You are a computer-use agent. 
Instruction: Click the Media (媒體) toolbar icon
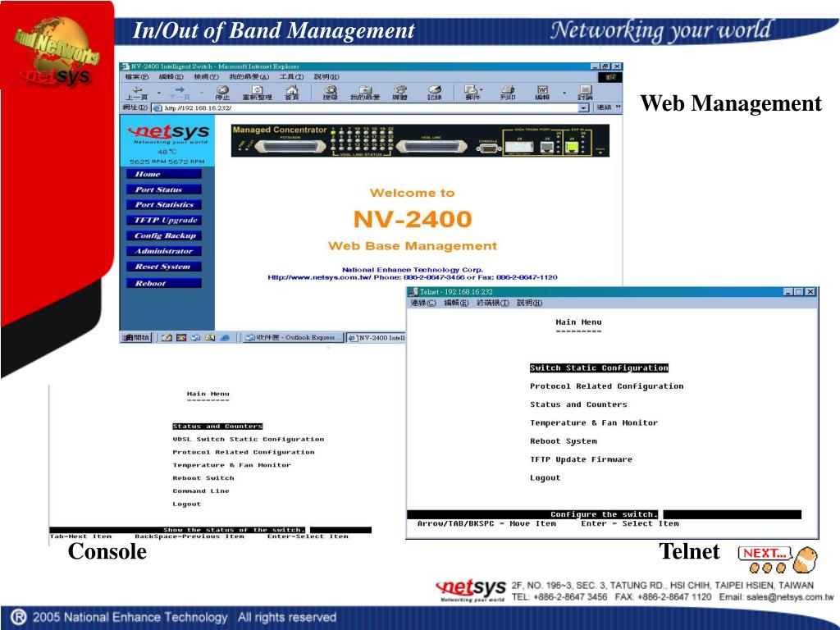pos(399,93)
